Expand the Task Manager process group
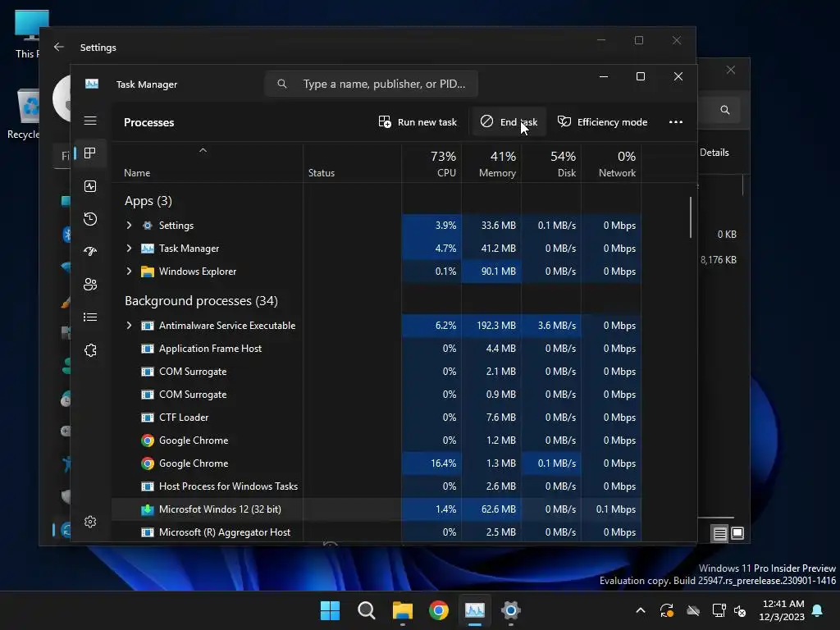Viewport: 840px width, 630px height. coord(129,249)
